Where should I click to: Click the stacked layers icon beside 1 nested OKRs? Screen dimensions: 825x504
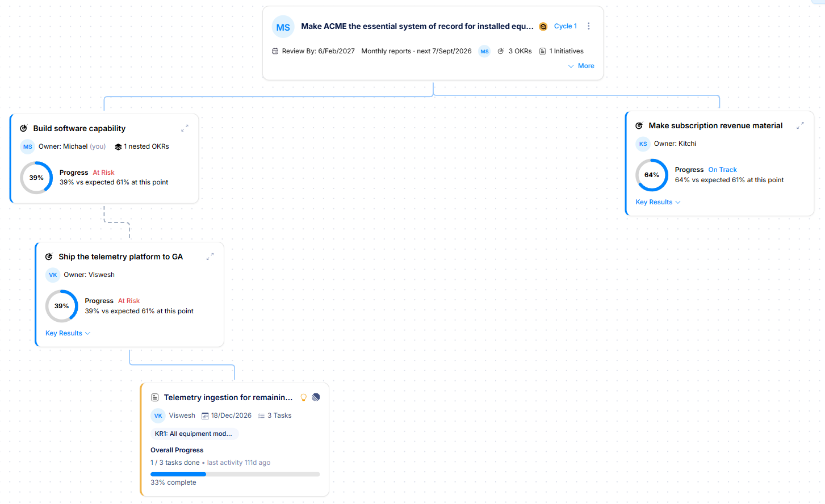[118, 147]
